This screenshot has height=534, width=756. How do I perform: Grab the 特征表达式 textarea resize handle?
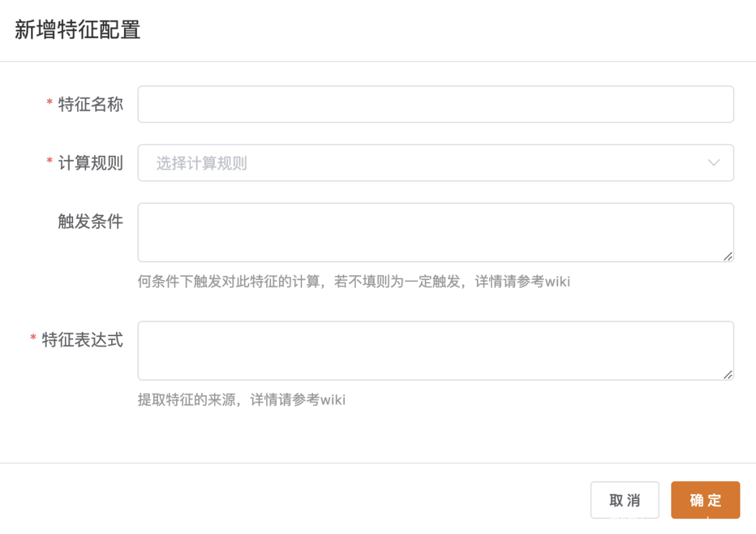coord(728,374)
